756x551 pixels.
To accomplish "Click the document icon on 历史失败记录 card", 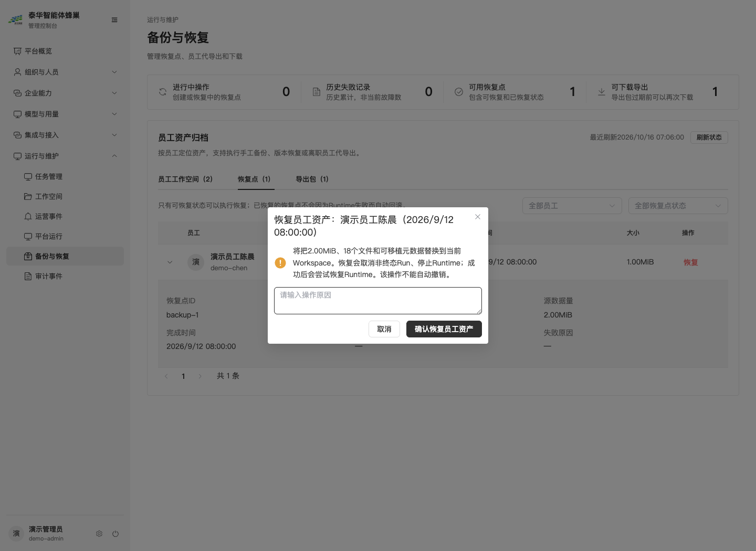I will point(316,92).
